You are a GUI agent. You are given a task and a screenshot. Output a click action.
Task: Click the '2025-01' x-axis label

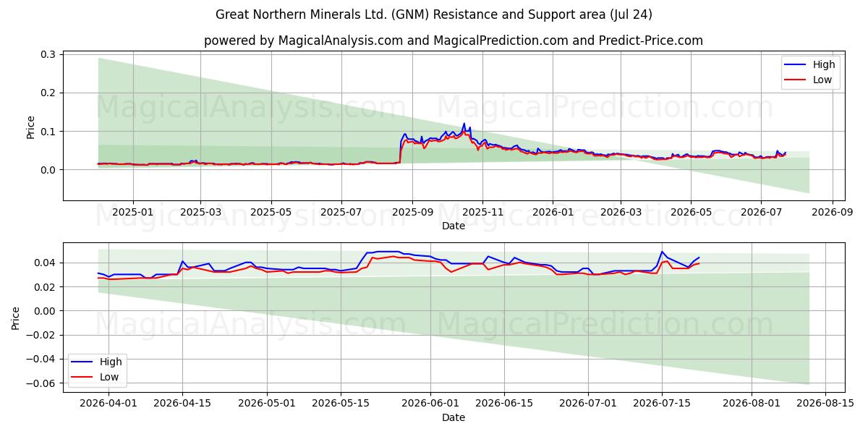click(x=133, y=213)
